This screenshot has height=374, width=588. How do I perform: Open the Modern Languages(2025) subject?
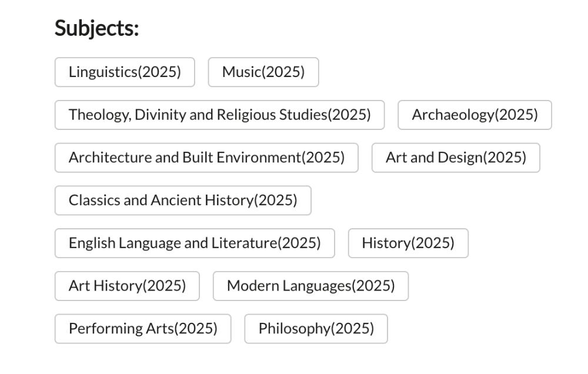coord(310,286)
